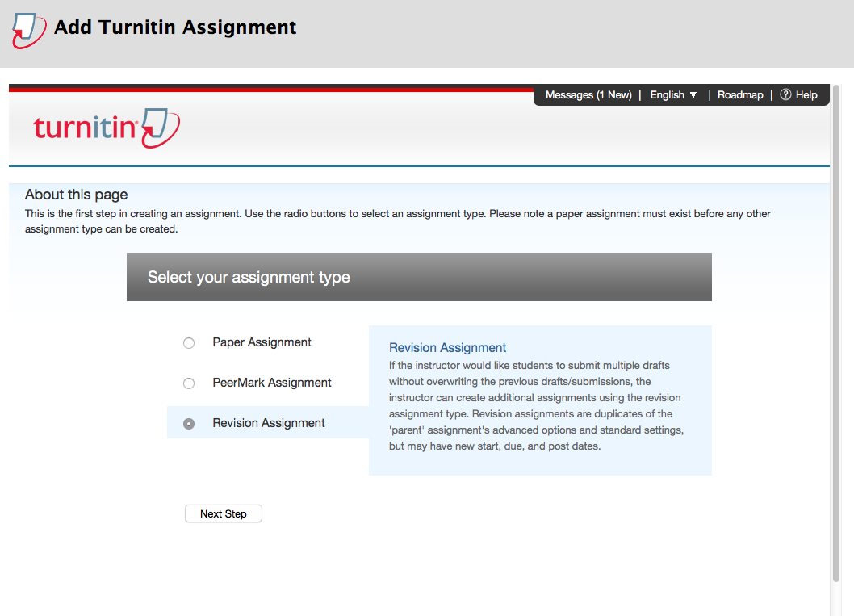Screen dimensions: 854x616
Task: Click the Revision Assignment heading link
Action: coord(447,347)
